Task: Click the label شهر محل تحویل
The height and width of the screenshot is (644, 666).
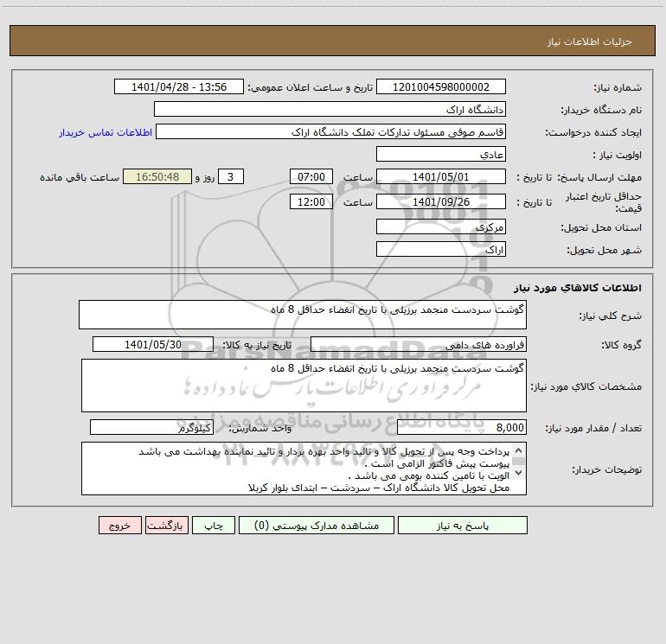Action: 605,251
